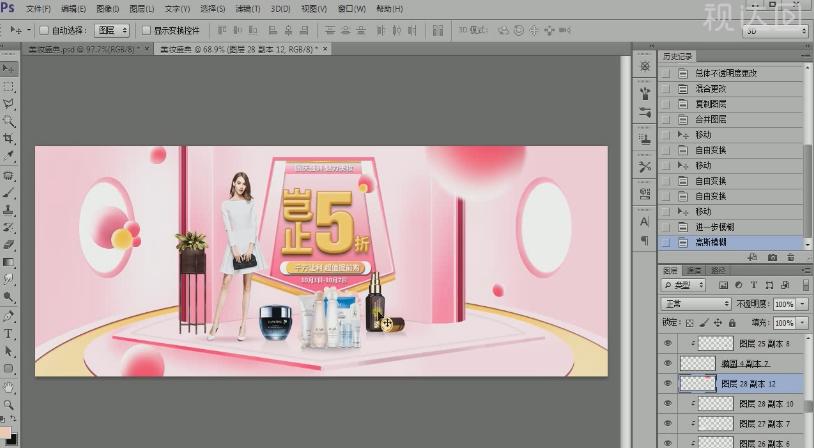The width and height of the screenshot is (814, 448).
Task: Select the Lasso tool
Action: (9, 103)
